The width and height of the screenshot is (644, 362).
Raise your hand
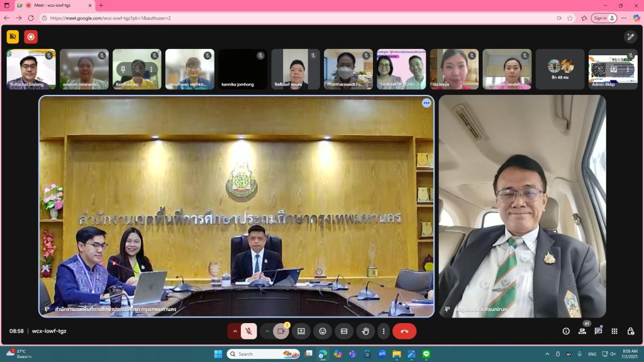(365, 331)
